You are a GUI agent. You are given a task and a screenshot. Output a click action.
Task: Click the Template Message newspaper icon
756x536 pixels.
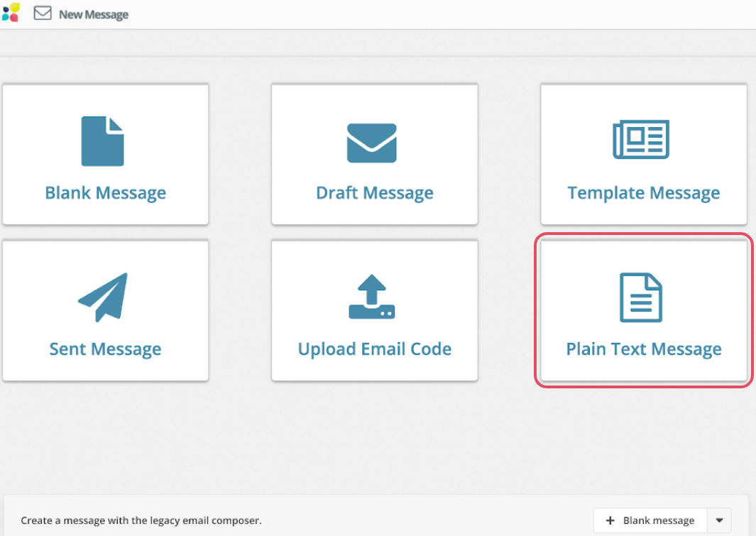pyautogui.click(x=641, y=140)
